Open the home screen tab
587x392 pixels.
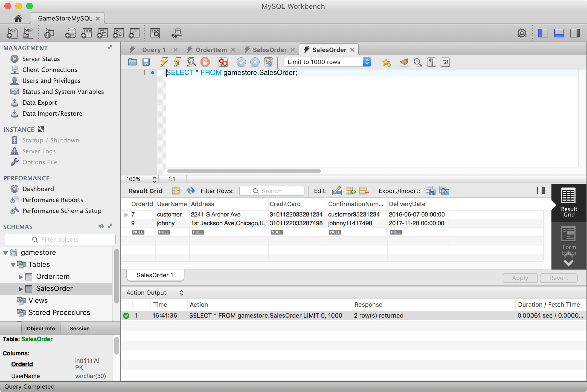18,18
